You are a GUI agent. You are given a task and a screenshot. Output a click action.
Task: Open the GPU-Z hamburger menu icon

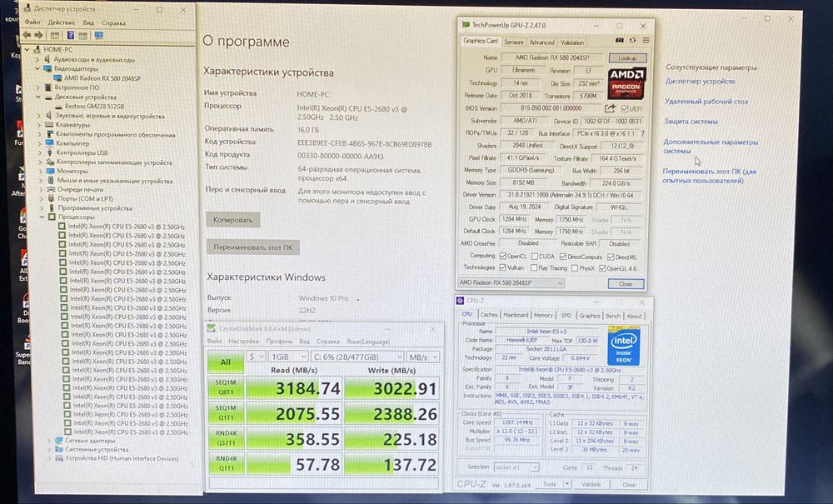coord(646,40)
